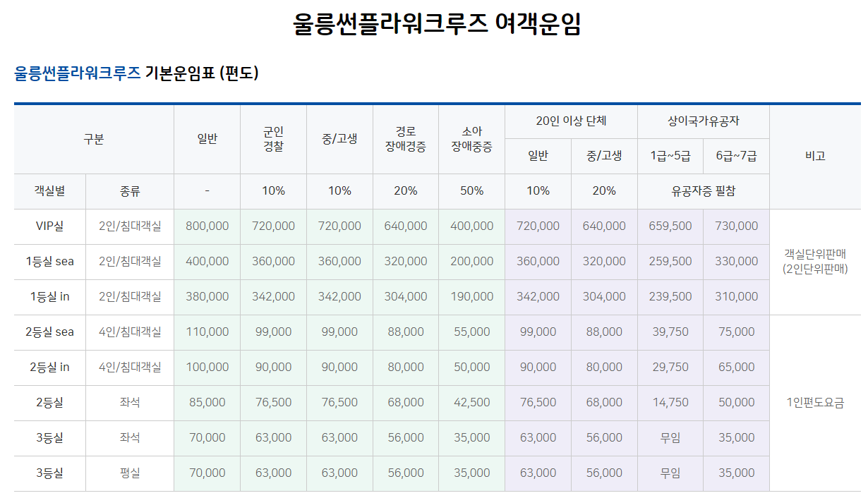Screen dimensions: 868x498
Task: Click the 비고 column header
Action: pos(815,156)
